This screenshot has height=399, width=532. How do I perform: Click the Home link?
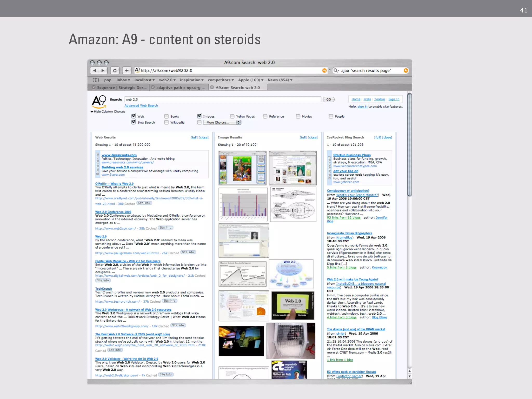(x=356, y=99)
